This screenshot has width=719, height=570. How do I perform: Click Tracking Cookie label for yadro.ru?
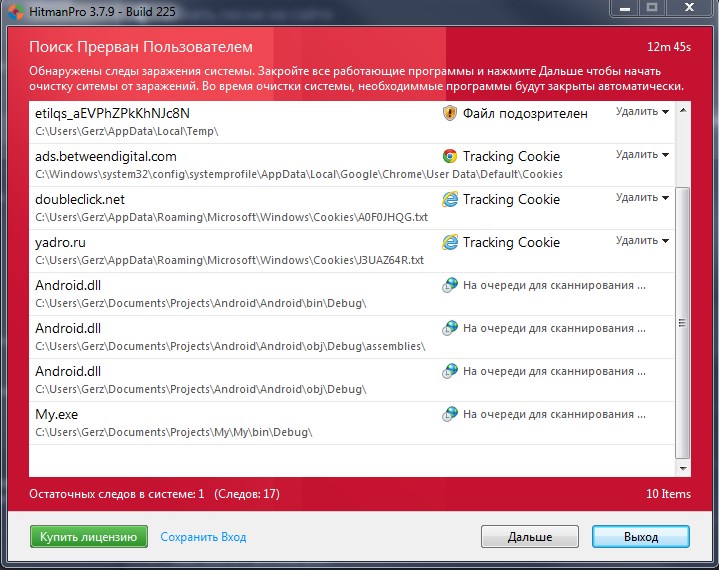point(511,243)
